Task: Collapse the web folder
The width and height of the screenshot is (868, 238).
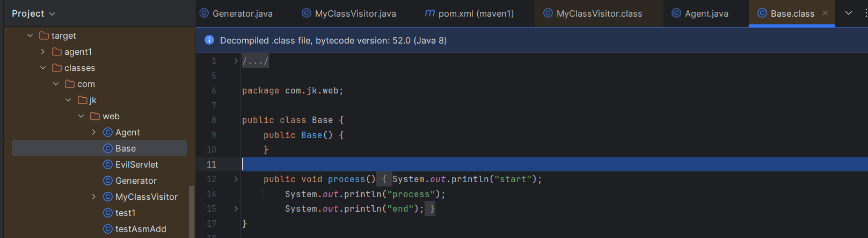Action: pos(81,116)
